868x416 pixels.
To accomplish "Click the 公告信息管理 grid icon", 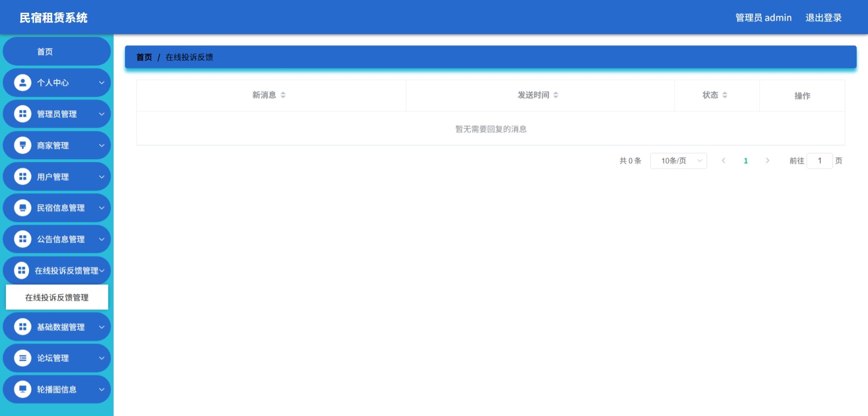I will [x=23, y=239].
